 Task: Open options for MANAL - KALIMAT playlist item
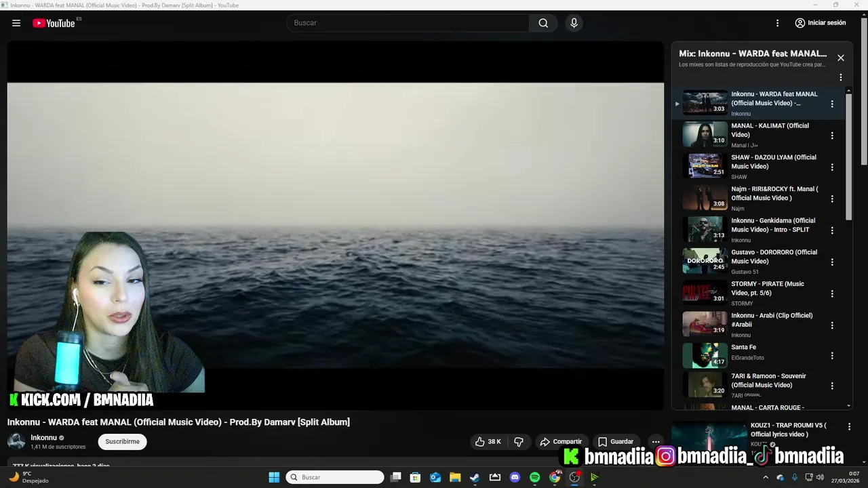[x=832, y=136]
